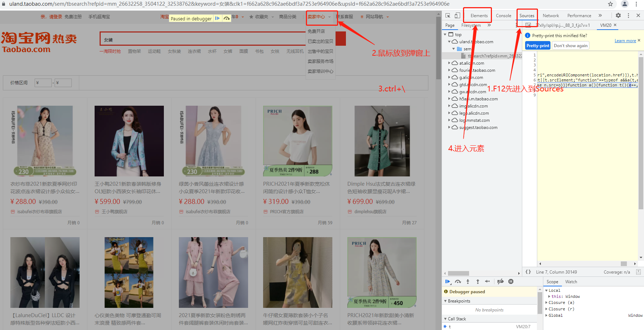The image size is (644, 330).
Task: Open Chrome profile avatar
Action: [625, 4]
